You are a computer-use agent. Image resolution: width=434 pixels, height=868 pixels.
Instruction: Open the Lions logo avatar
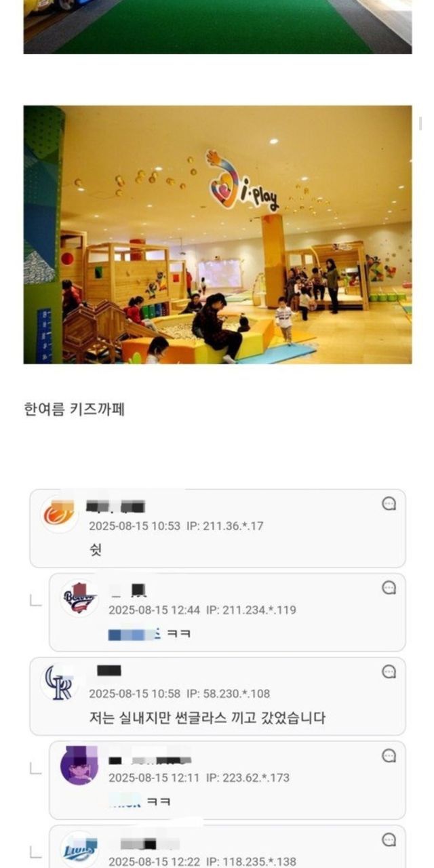(x=79, y=850)
